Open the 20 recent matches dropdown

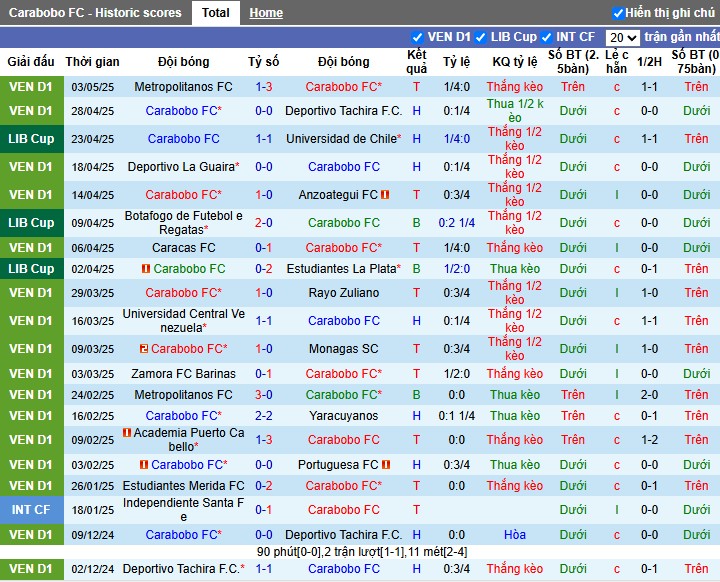[x=622, y=37]
